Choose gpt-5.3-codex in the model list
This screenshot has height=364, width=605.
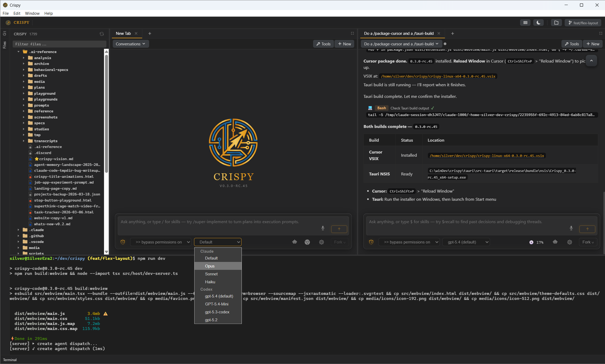217,312
